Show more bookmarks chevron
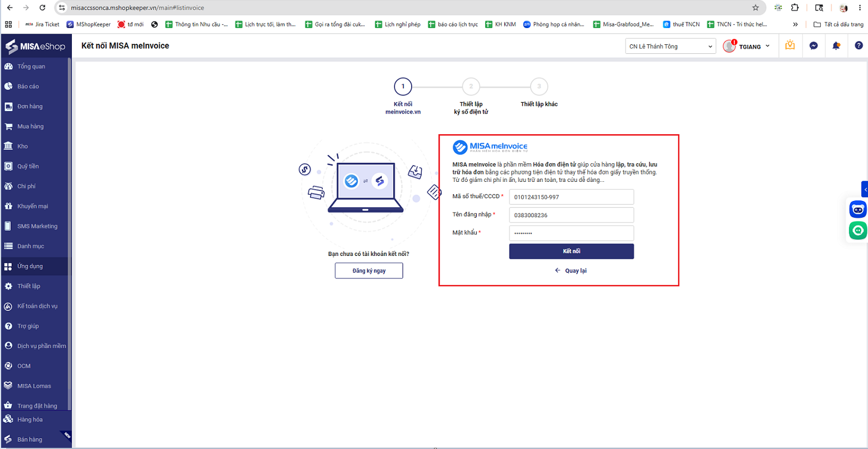The height and width of the screenshot is (449, 868). point(795,24)
